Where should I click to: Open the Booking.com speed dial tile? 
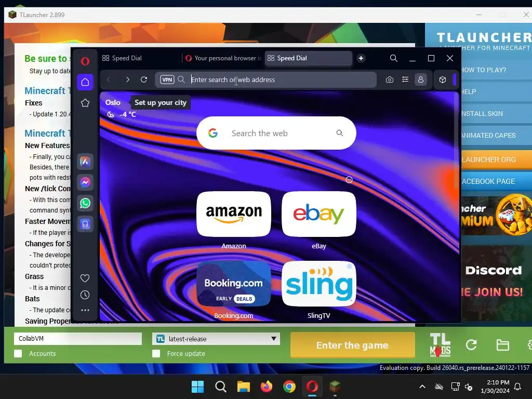click(x=234, y=284)
